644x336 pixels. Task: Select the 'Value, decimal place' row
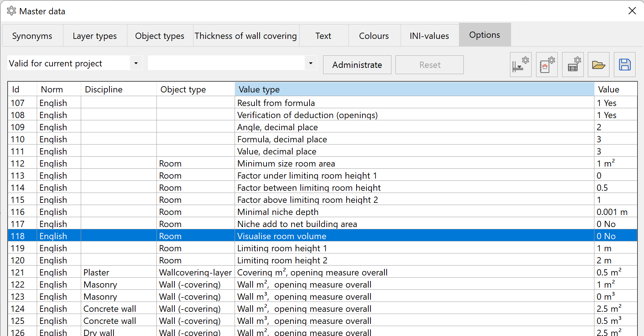click(x=322, y=151)
